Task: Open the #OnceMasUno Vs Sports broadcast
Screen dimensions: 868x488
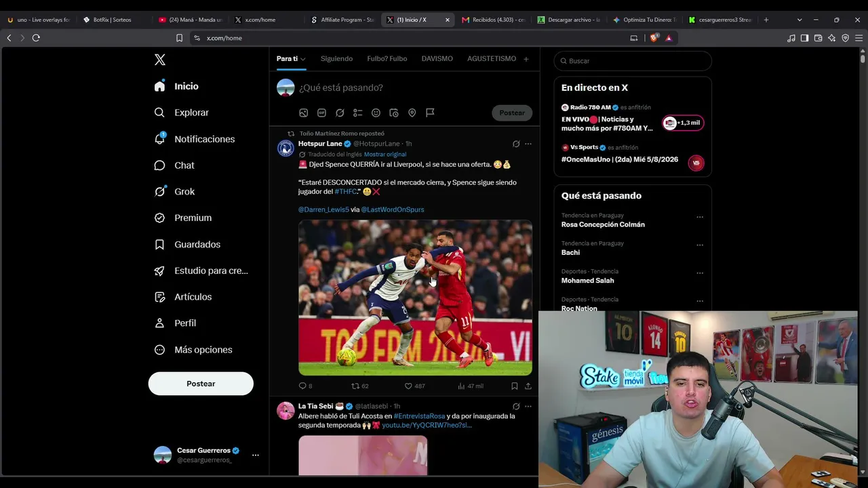Action: 633,155
